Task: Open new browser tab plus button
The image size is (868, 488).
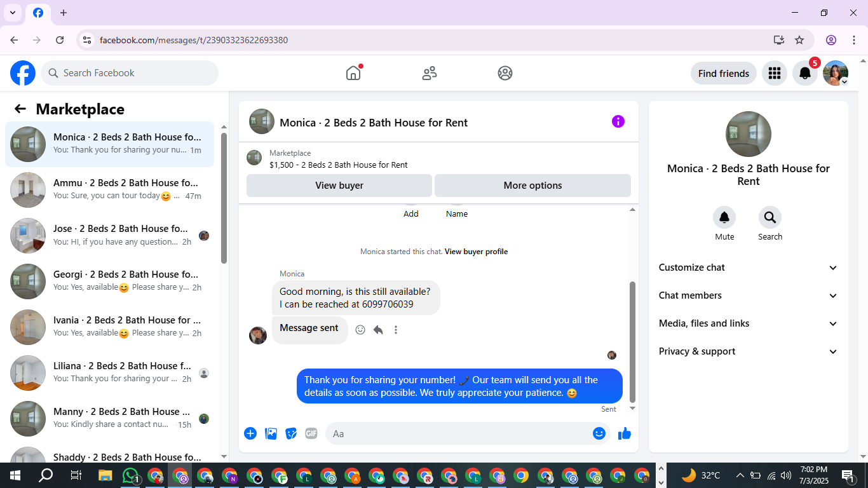Action: click(x=64, y=13)
